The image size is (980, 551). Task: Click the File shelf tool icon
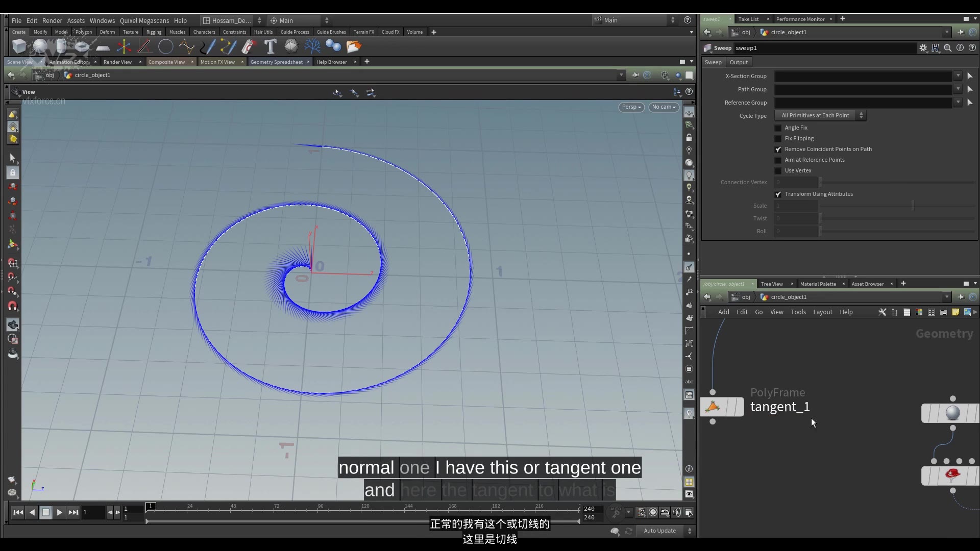point(353,46)
